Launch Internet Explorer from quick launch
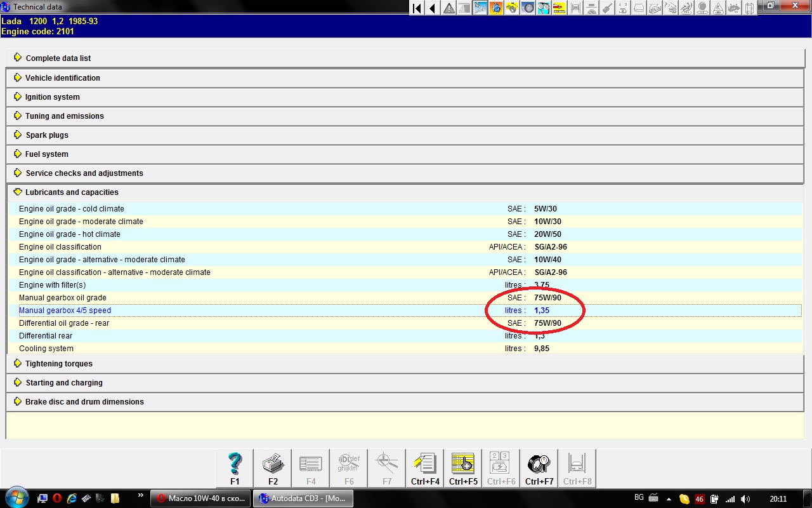812x508 pixels. pos(72,498)
